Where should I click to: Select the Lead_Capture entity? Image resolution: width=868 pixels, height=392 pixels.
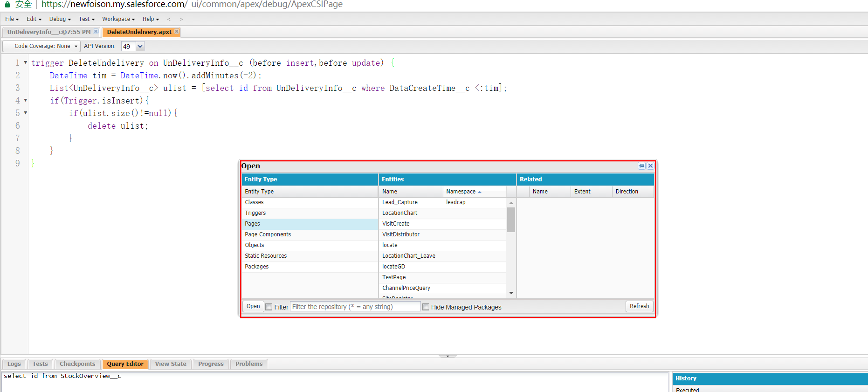[x=443, y=202]
